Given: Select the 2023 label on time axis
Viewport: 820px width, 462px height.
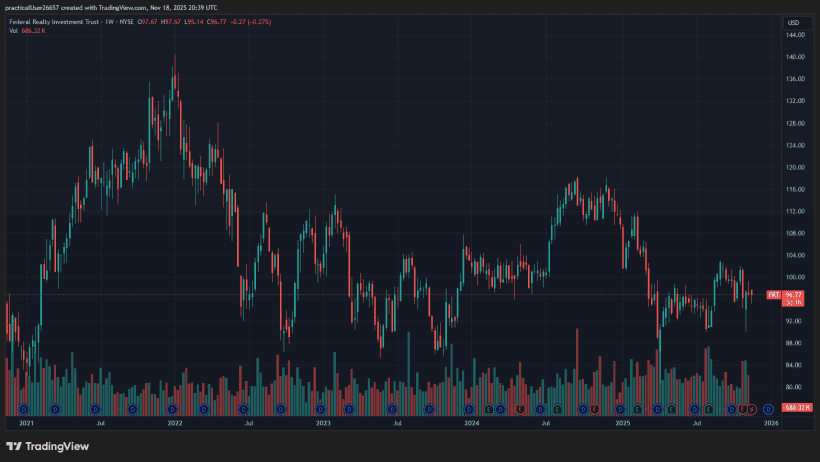Looking at the screenshot, I should (323, 423).
